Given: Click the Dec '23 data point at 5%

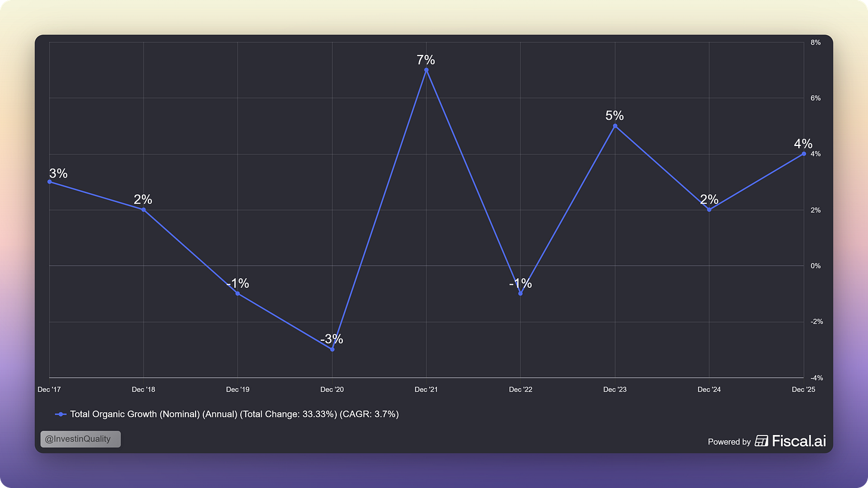Looking at the screenshot, I should click(615, 126).
